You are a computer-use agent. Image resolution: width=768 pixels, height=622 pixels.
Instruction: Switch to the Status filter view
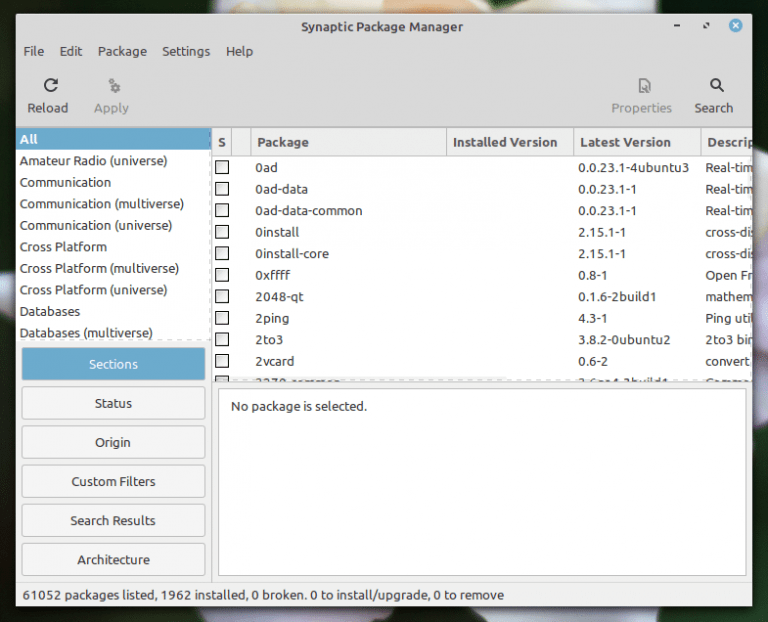coord(113,403)
